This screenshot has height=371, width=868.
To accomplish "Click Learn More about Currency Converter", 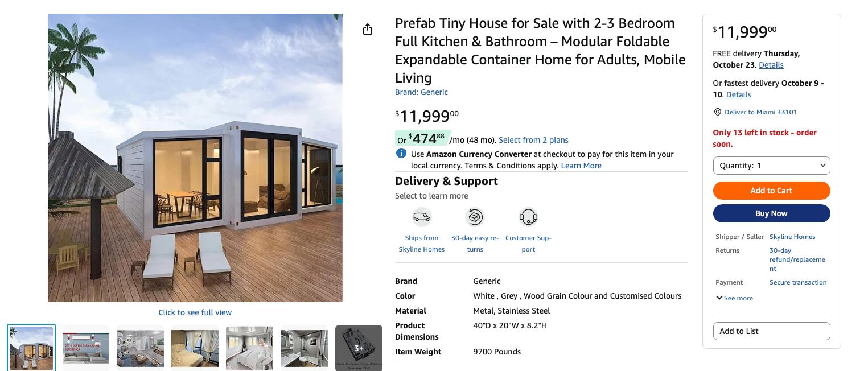I will (581, 166).
